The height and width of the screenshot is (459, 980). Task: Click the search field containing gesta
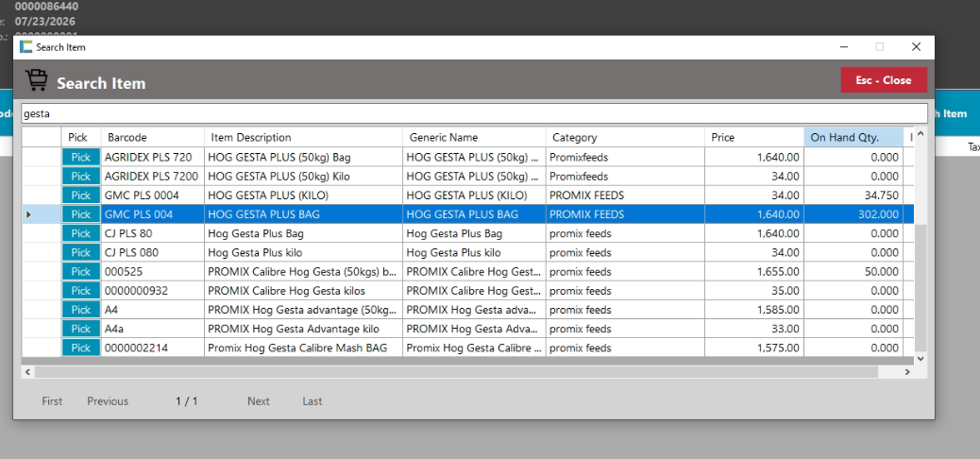[x=474, y=114]
